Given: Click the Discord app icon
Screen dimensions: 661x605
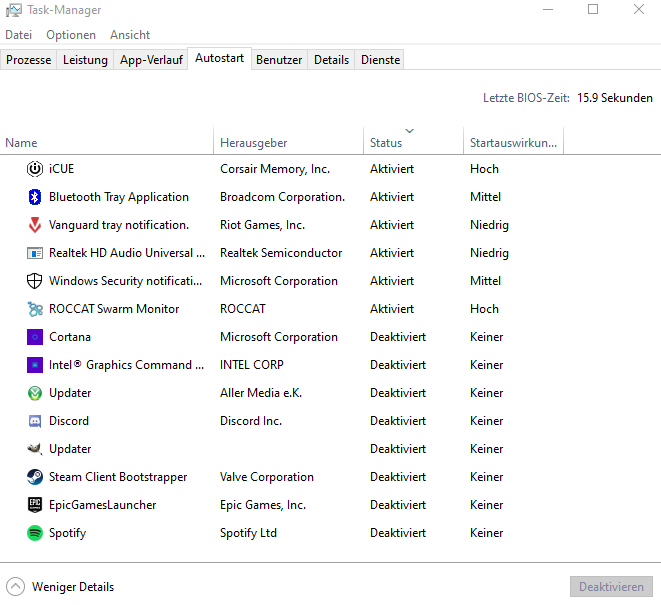Looking at the screenshot, I should click(x=35, y=421).
